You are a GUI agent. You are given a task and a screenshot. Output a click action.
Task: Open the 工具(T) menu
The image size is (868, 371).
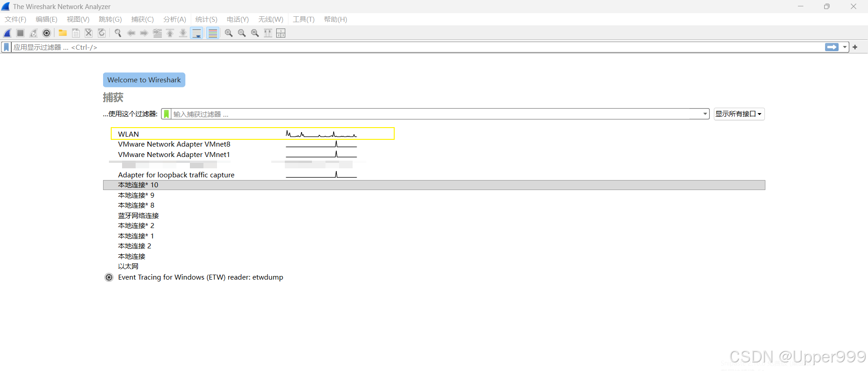click(303, 19)
